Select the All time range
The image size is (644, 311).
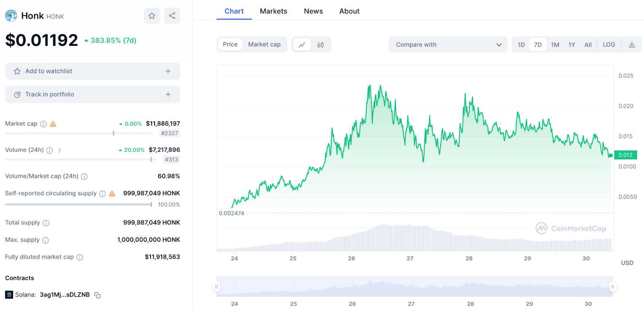pos(588,45)
